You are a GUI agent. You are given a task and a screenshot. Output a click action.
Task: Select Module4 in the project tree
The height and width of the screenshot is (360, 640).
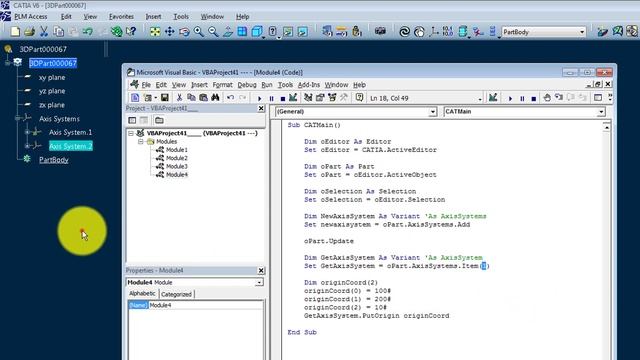pos(176,175)
